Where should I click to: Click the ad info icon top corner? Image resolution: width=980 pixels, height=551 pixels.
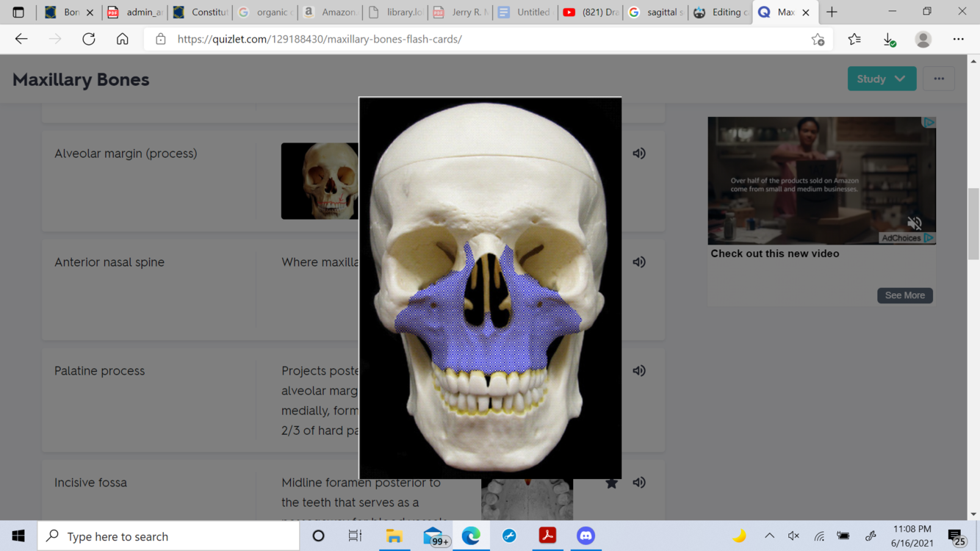click(929, 122)
